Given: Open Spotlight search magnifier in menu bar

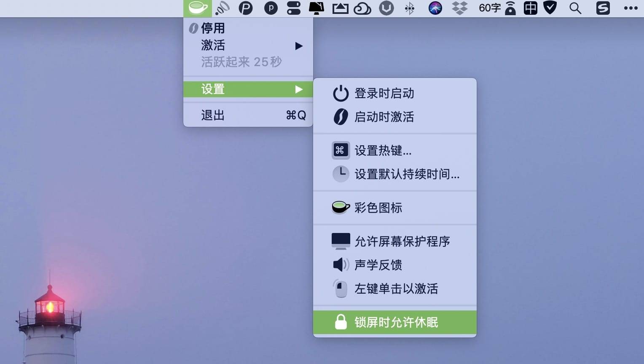Looking at the screenshot, I should (x=575, y=8).
